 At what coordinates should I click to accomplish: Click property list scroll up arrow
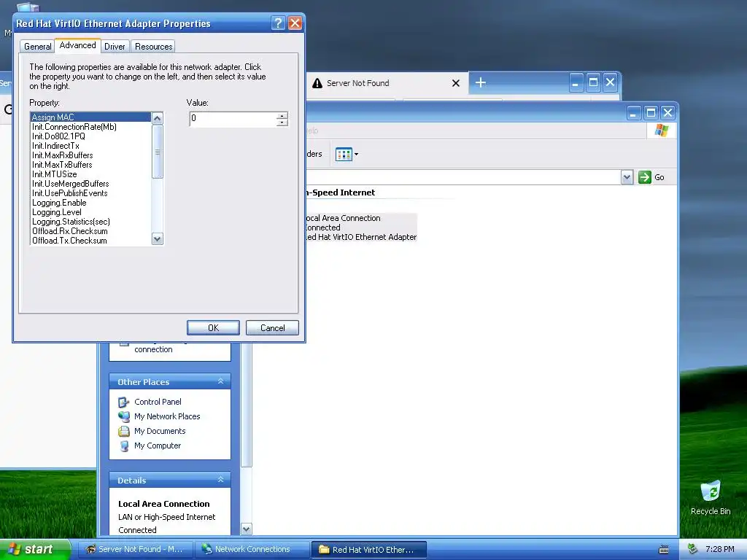(158, 118)
